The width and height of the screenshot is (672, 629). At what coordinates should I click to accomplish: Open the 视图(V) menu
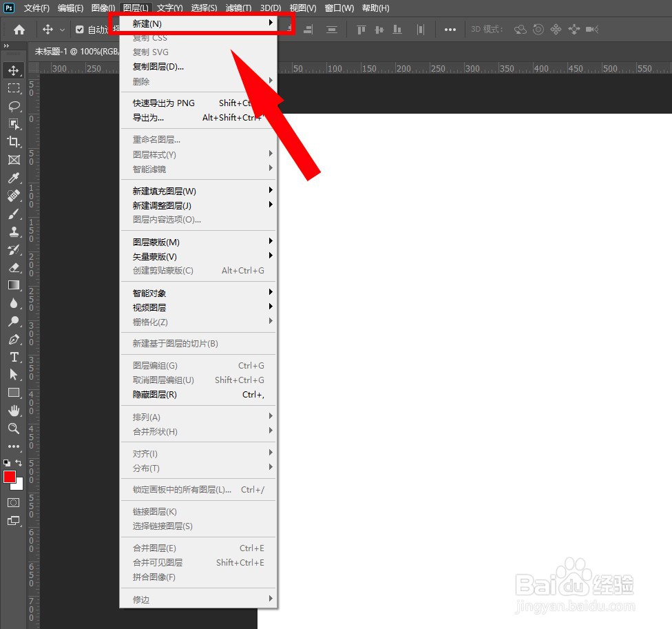[303, 8]
